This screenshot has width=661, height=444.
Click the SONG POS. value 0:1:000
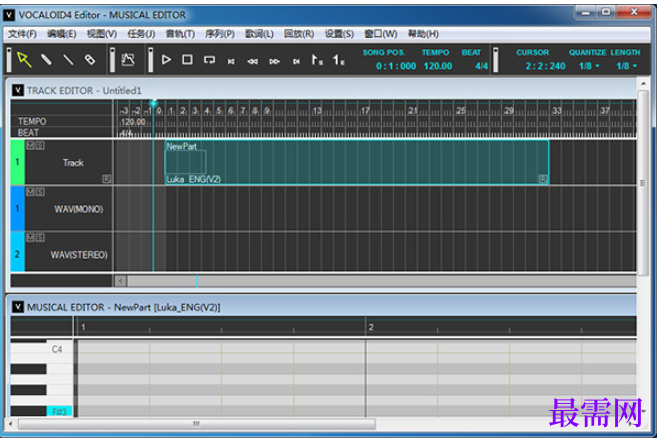coord(396,66)
